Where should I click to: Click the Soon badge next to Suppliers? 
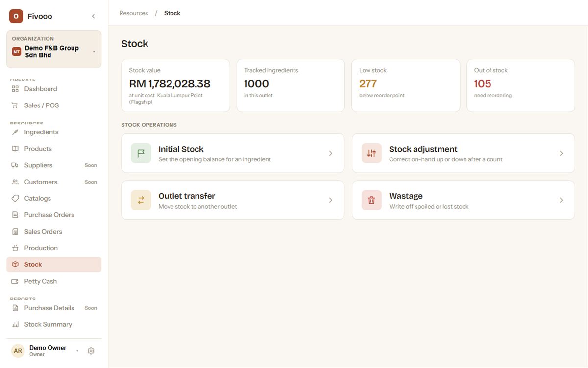pyautogui.click(x=91, y=165)
